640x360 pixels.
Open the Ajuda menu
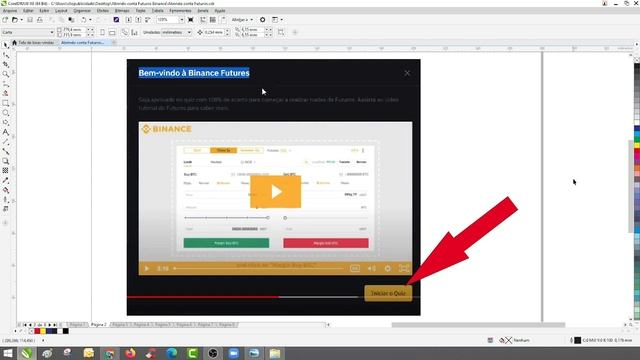point(220,11)
